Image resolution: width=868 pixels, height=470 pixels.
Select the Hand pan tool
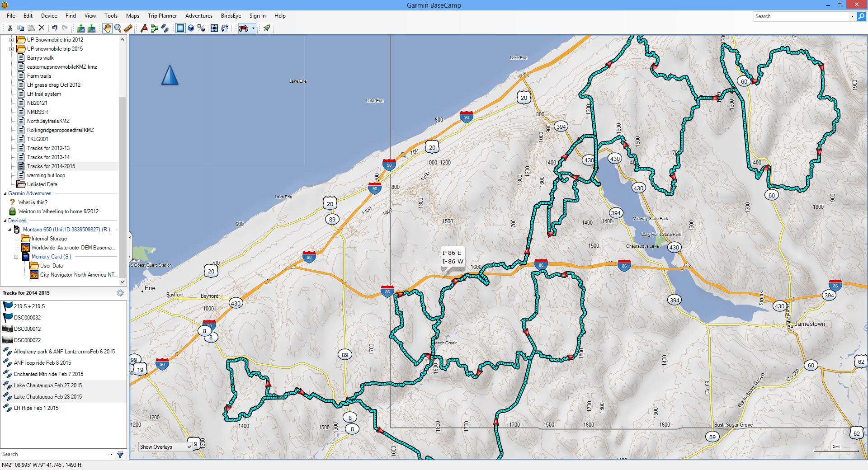(x=107, y=28)
